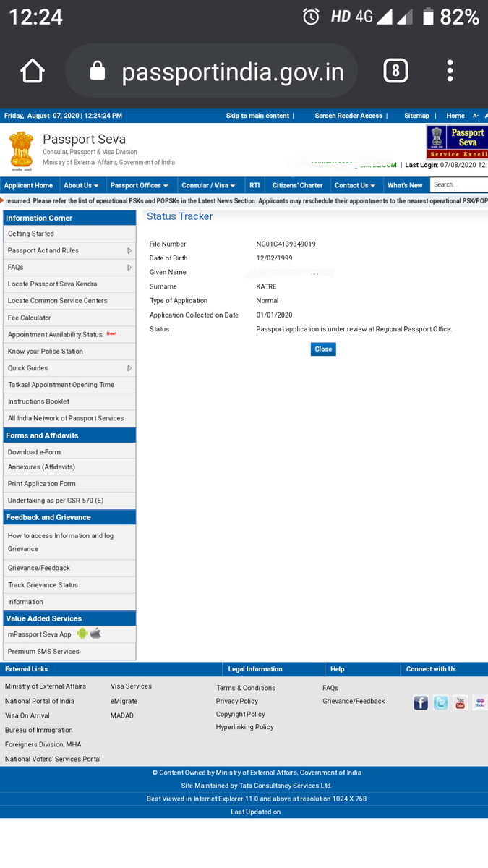Click the Passport Seva service excellence badge
The height and width of the screenshot is (868, 488).
tap(457, 142)
